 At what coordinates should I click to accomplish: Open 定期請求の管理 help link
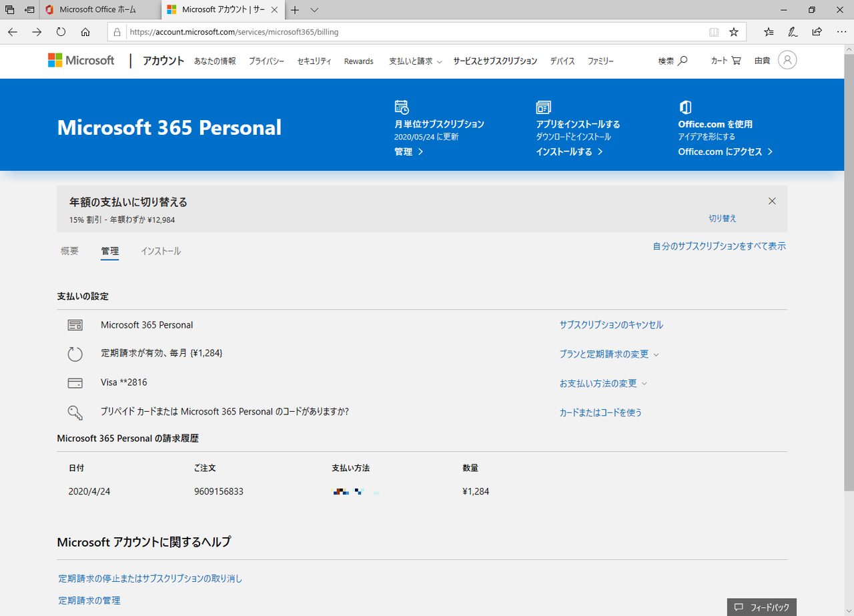89,601
